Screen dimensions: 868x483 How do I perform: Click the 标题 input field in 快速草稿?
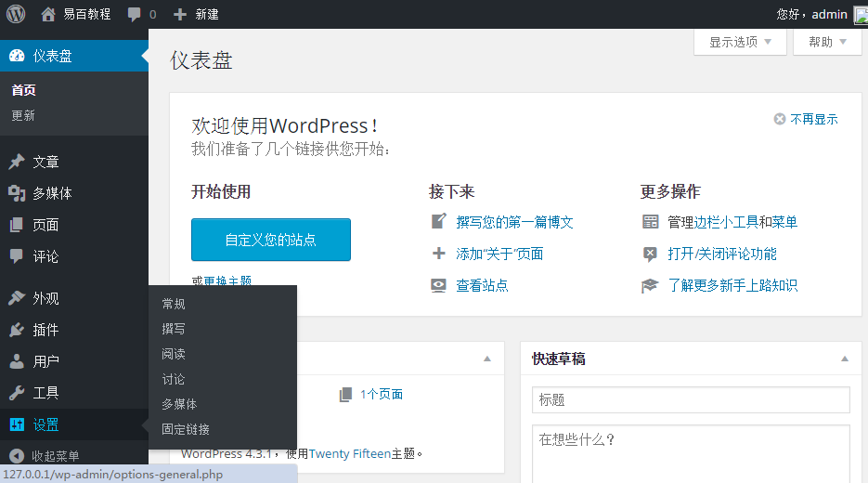691,400
